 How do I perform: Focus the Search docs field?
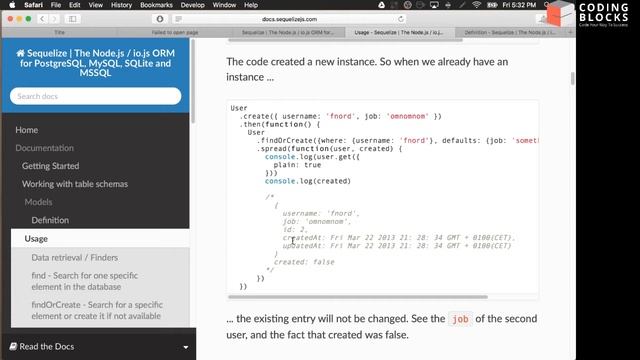pyautogui.click(x=96, y=96)
